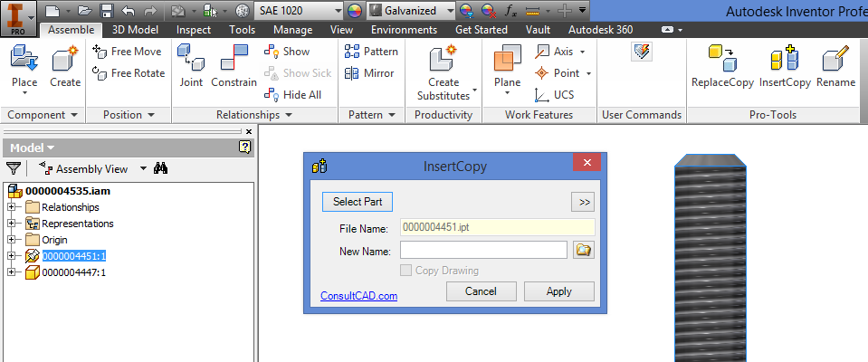Image resolution: width=868 pixels, height=362 pixels.
Task: Click the binoculars Find icon
Action: (160, 168)
